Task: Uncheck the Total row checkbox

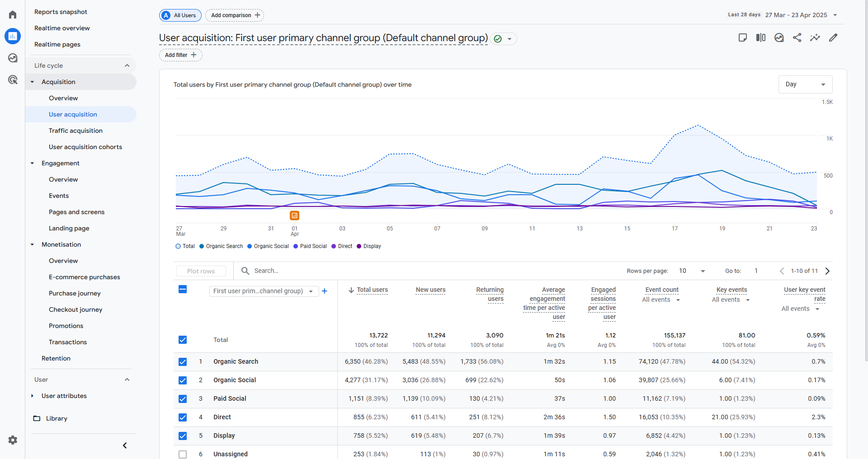Action: coord(183,340)
